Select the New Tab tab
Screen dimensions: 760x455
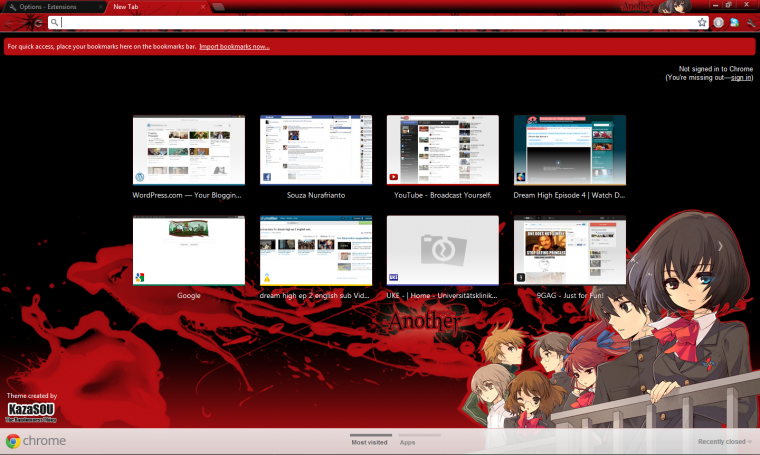140,7
